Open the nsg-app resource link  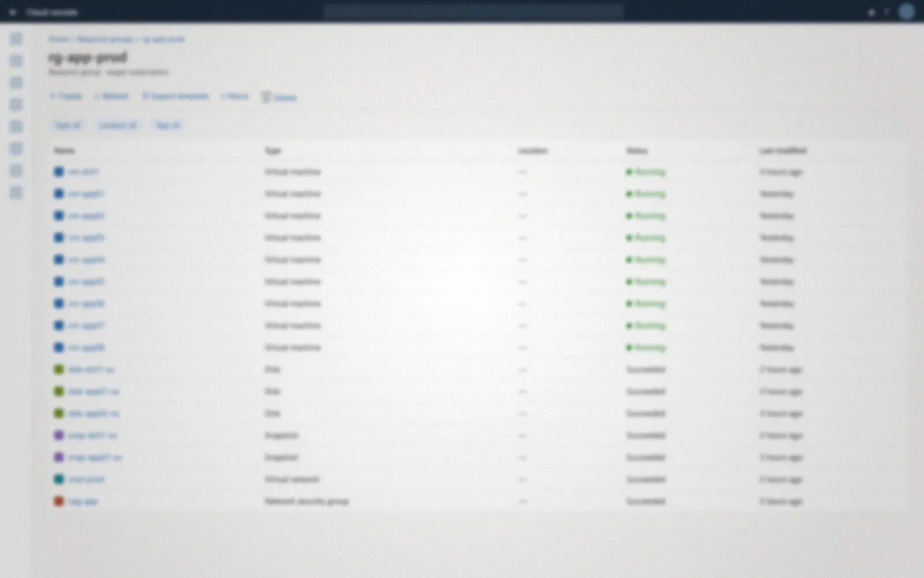83,502
